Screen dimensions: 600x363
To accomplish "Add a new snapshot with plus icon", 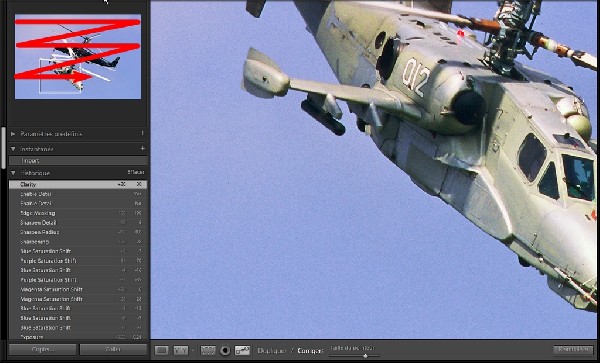I will (143, 148).
